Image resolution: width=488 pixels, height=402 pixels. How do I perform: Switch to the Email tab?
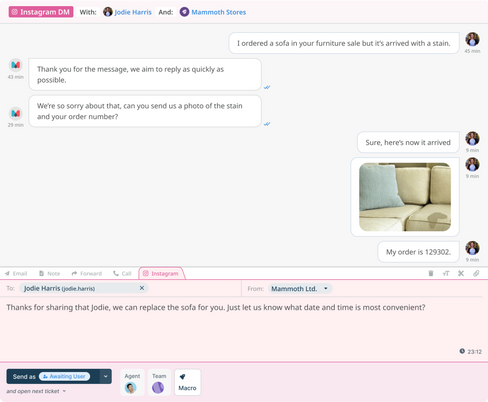(16, 274)
